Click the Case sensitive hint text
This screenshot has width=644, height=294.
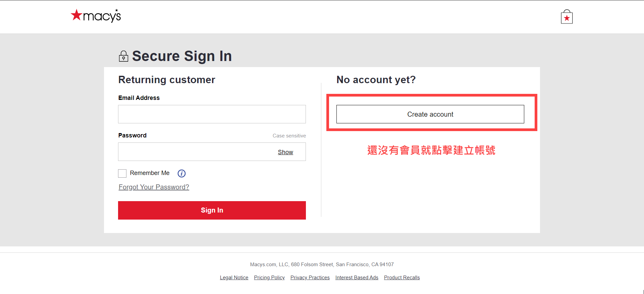[x=289, y=136]
